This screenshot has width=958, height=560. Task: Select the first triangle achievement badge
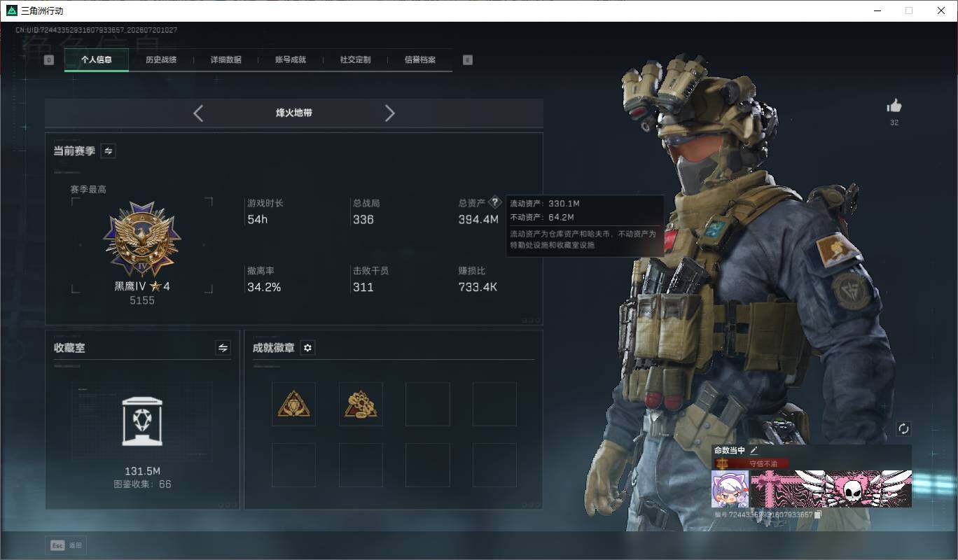[293, 404]
